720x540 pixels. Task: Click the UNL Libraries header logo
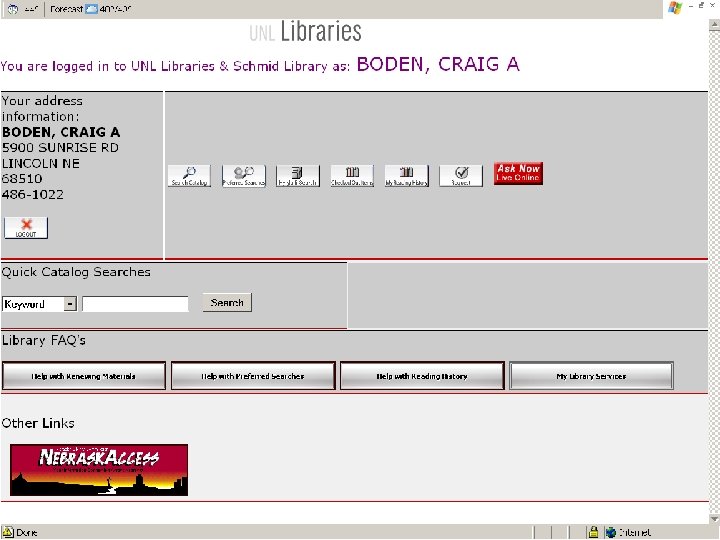click(x=305, y=32)
